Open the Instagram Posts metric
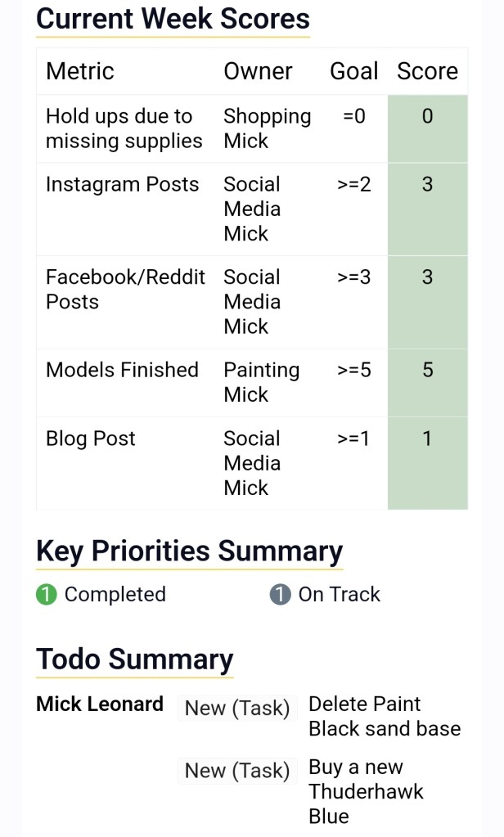This screenshot has width=504, height=837. point(122,185)
